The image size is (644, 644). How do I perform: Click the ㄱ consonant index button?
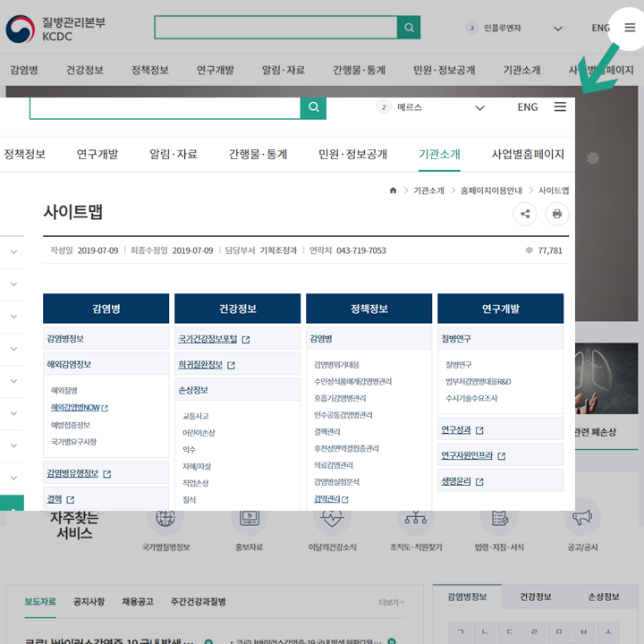461,631
